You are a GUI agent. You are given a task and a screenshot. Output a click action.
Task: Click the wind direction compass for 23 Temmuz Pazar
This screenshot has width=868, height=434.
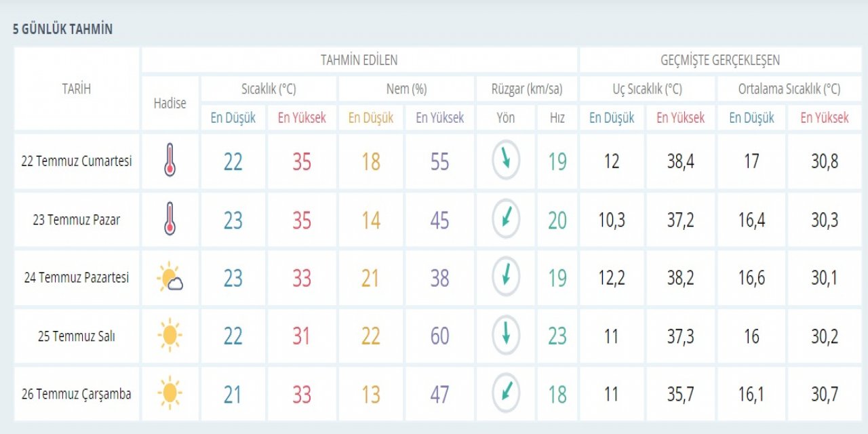click(x=505, y=219)
